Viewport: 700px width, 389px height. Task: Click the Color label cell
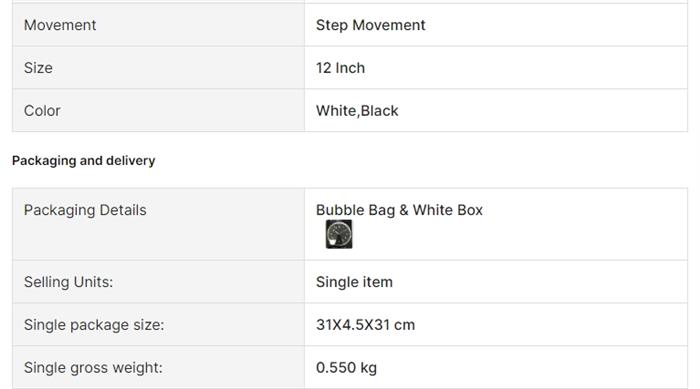coord(158,110)
